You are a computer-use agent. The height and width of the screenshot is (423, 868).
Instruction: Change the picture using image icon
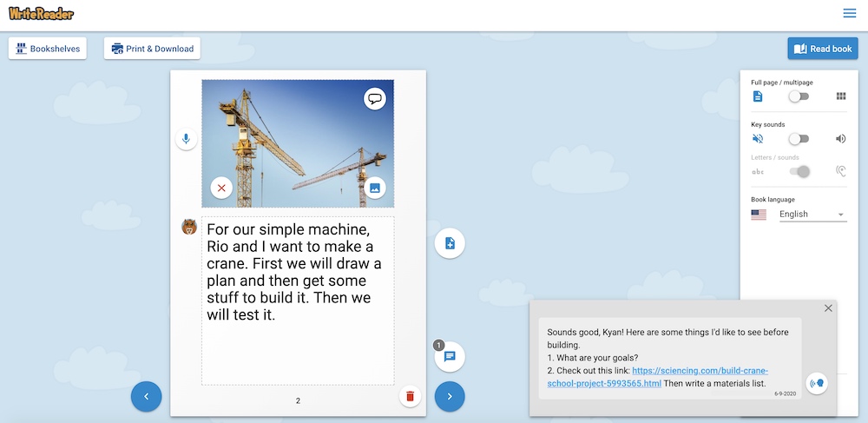tap(375, 188)
